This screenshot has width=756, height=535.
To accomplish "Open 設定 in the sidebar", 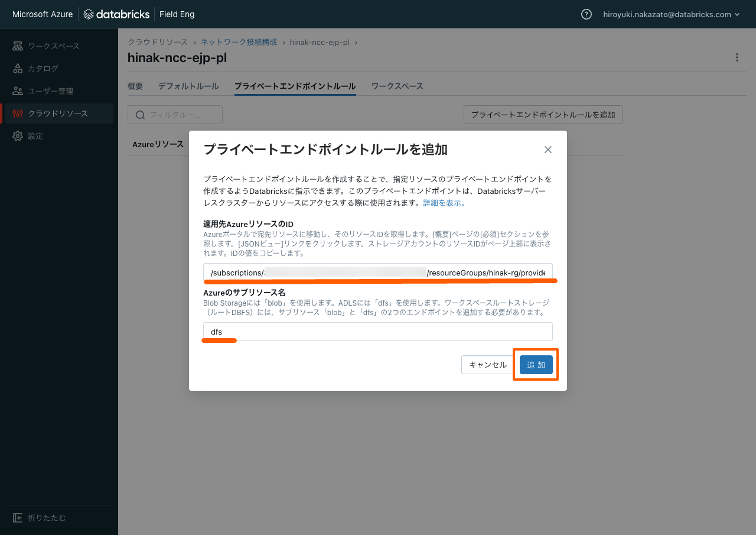I will pos(35,136).
